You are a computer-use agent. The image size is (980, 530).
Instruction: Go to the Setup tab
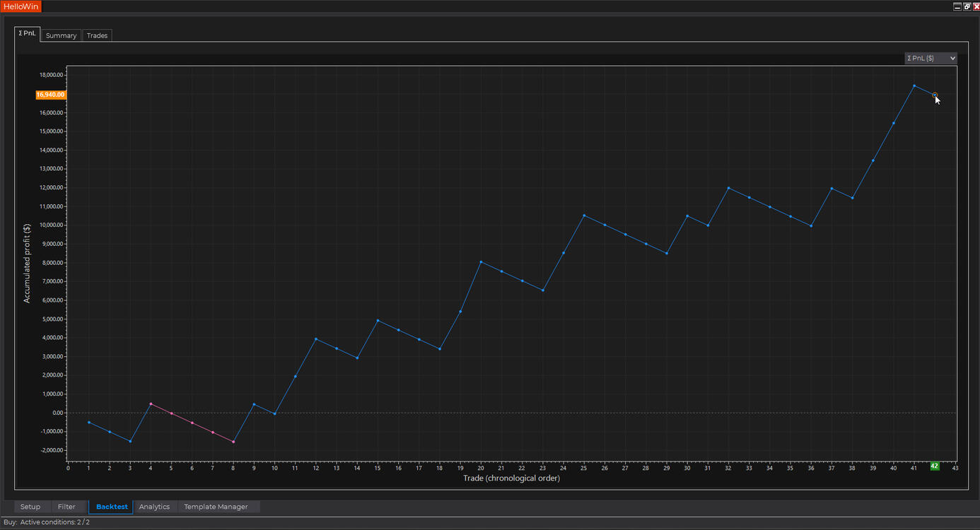[x=30, y=507]
